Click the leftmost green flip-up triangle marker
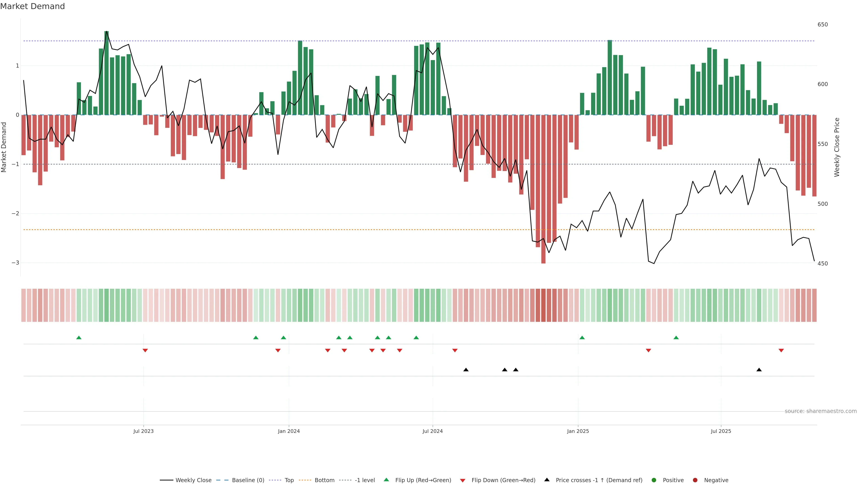 (79, 338)
